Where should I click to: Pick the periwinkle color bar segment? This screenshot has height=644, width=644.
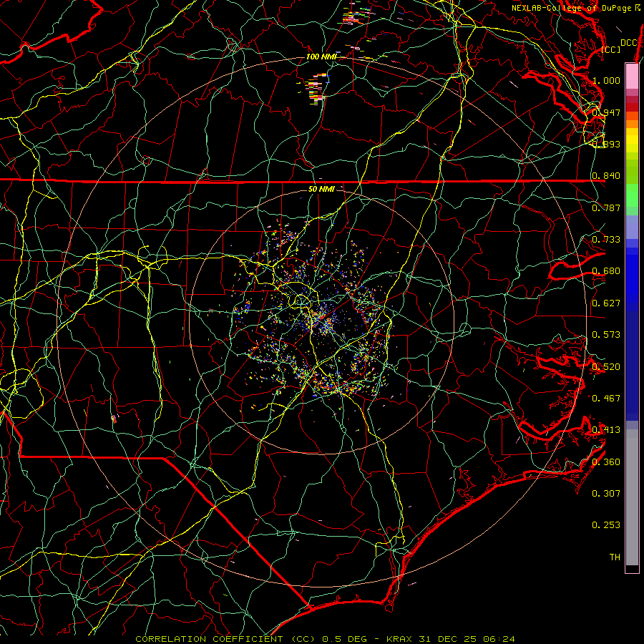coord(632,227)
